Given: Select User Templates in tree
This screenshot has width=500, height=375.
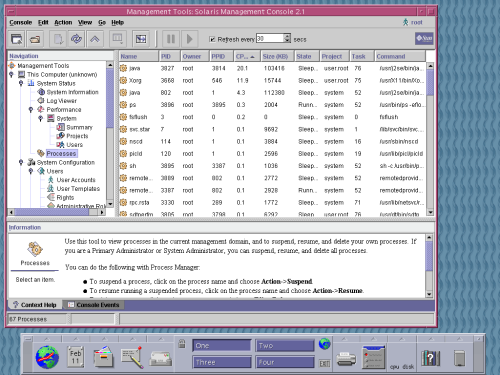Looking at the screenshot, I should [78, 189].
